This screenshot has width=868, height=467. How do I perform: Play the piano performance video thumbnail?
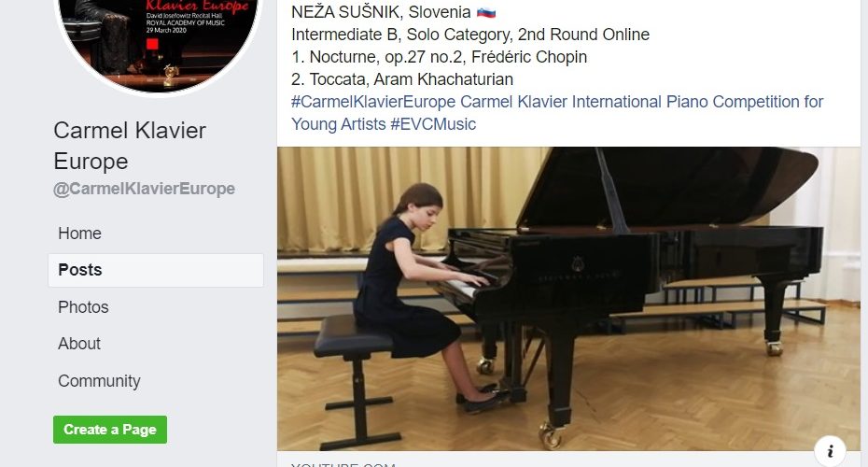coord(568,299)
